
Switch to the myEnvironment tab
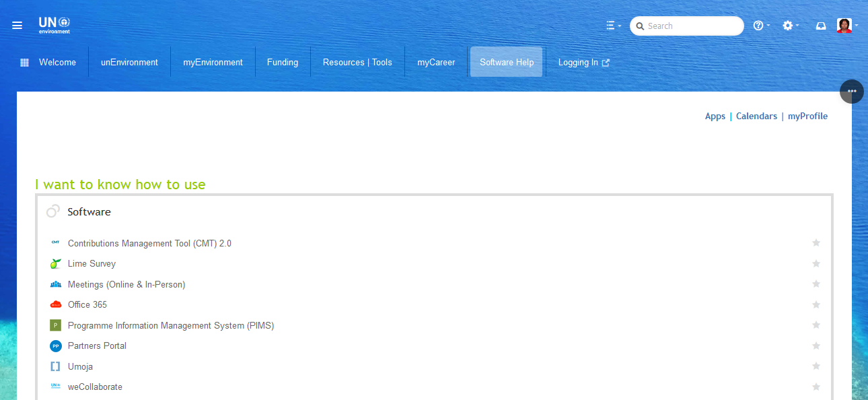pyautogui.click(x=213, y=63)
